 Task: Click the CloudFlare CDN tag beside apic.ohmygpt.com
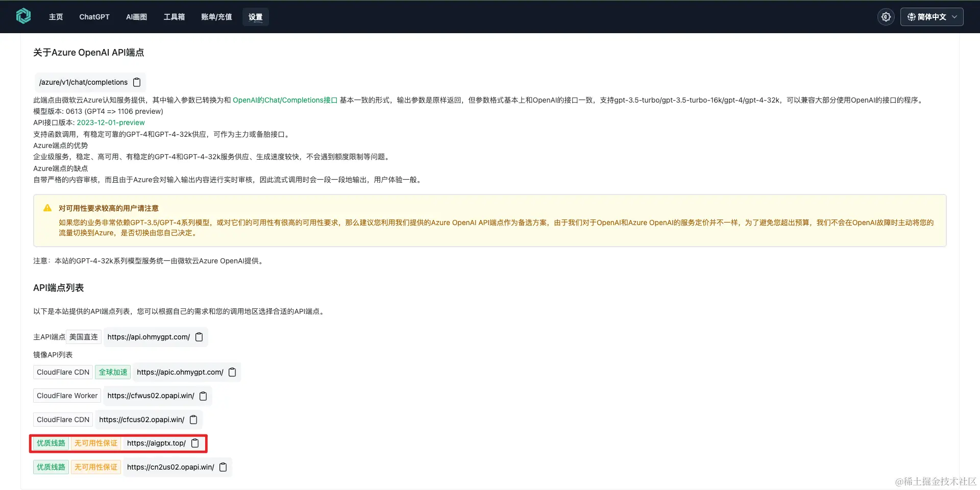(x=63, y=372)
